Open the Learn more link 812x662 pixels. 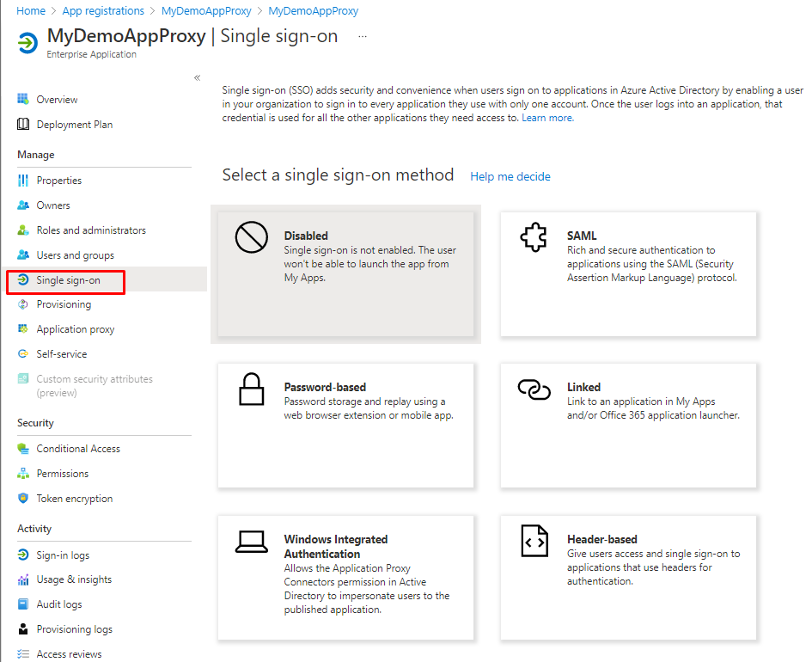coord(547,118)
